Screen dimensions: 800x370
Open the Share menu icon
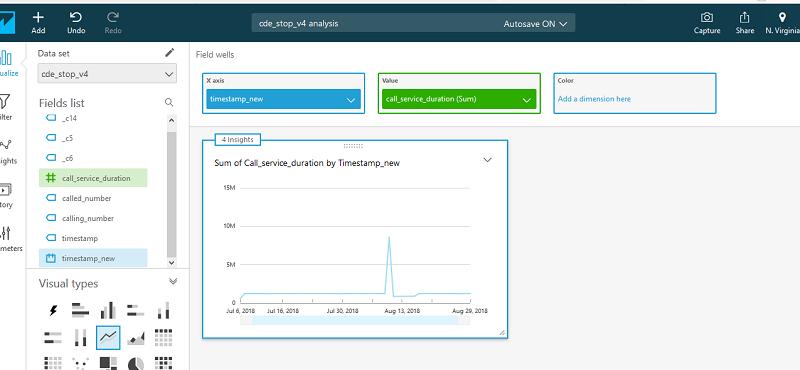[x=744, y=17]
